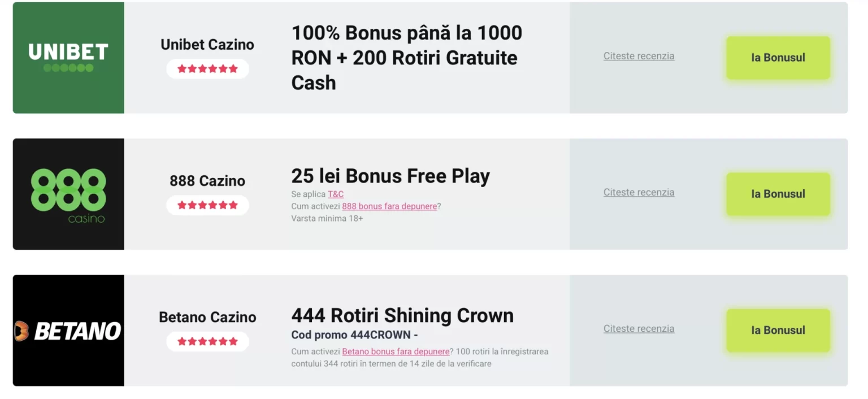Image resolution: width=868 pixels, height=399 pixels.
Task: Click the Betano black logo
Action: coord(68,331)
